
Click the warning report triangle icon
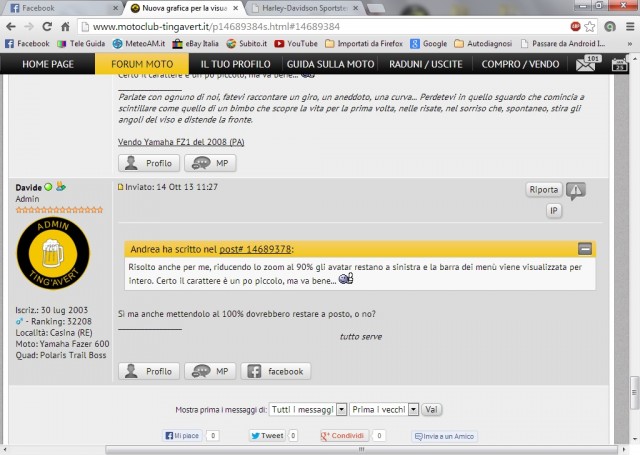tap(576, 190)
